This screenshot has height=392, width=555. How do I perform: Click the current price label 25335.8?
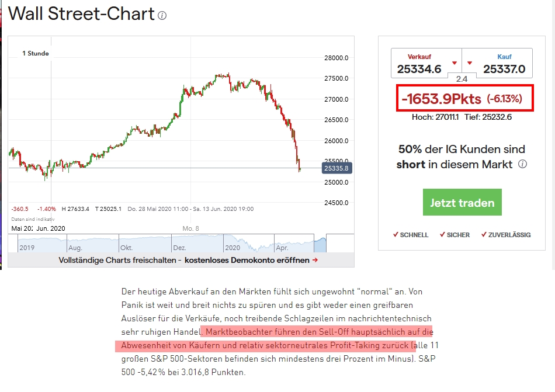(x=337, y=169)
